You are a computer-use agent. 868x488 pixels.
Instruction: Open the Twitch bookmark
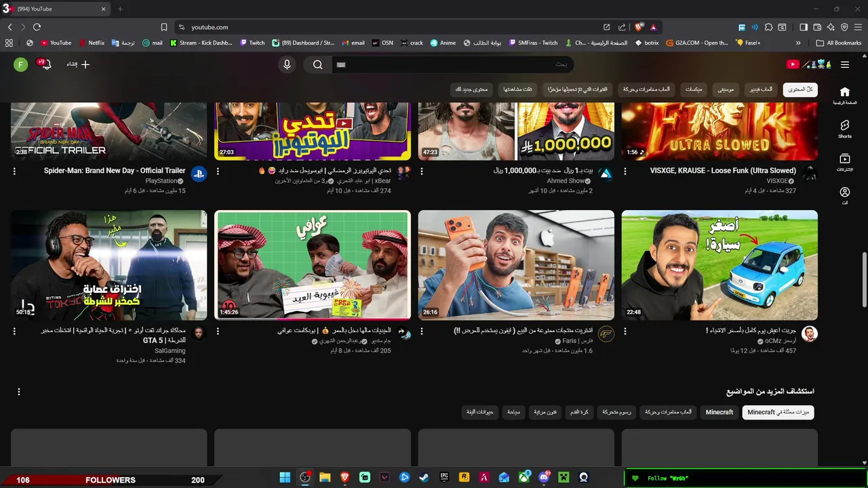tap(252, 43)
